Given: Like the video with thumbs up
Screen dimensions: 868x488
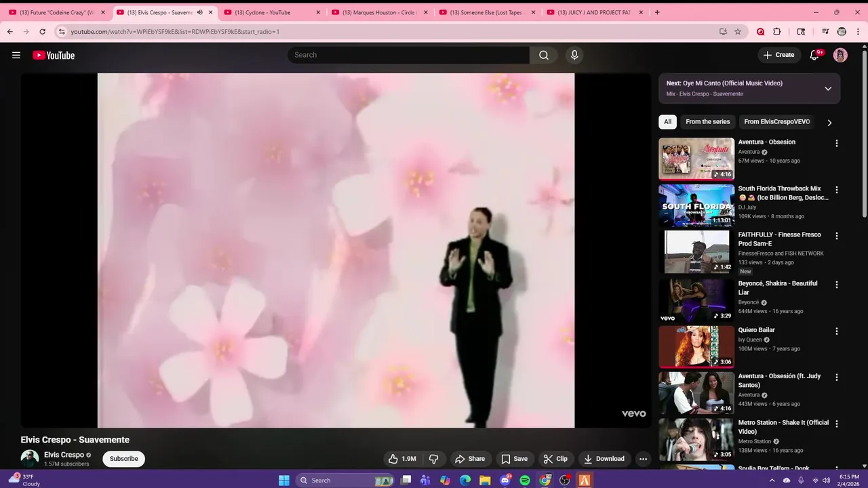Looking at the screenshot, I should 403,459.
